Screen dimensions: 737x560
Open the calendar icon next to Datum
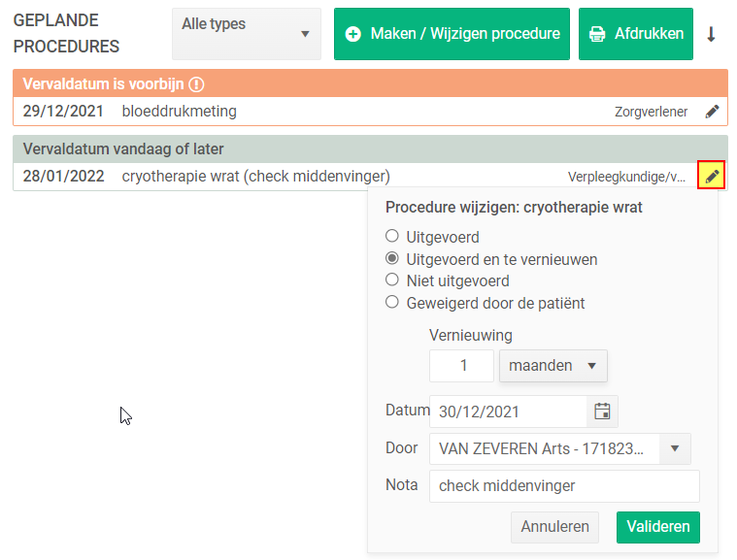[x=602, y=412]
